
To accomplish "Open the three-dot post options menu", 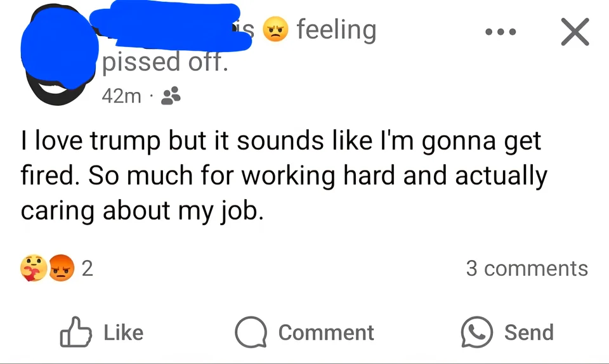I will [501, 32].
